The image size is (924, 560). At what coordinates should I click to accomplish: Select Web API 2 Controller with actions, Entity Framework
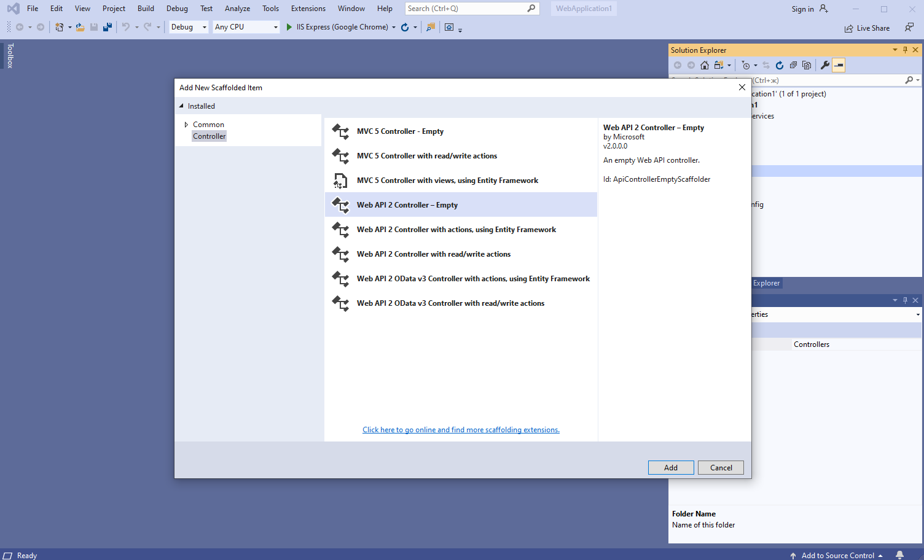[x=461, y=230]
